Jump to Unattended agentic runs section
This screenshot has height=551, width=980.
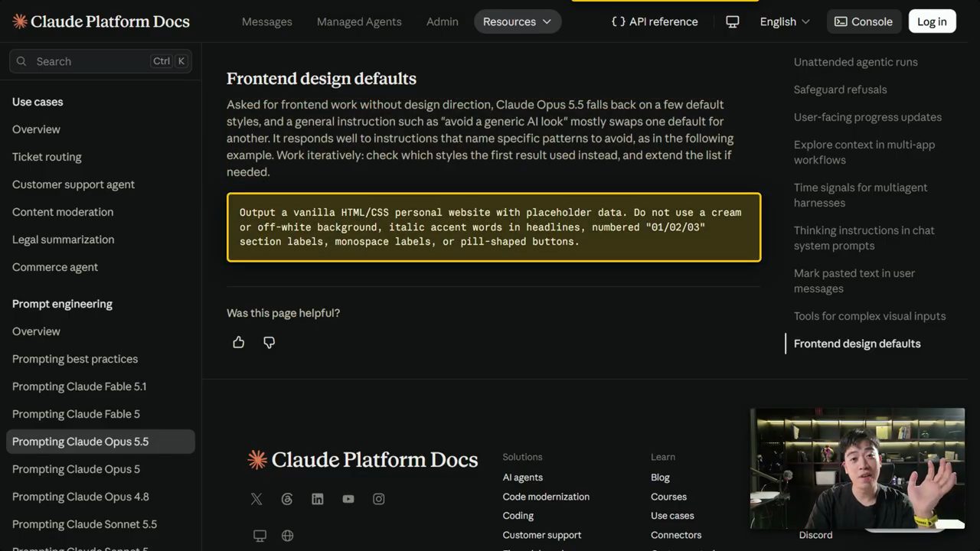856,62
